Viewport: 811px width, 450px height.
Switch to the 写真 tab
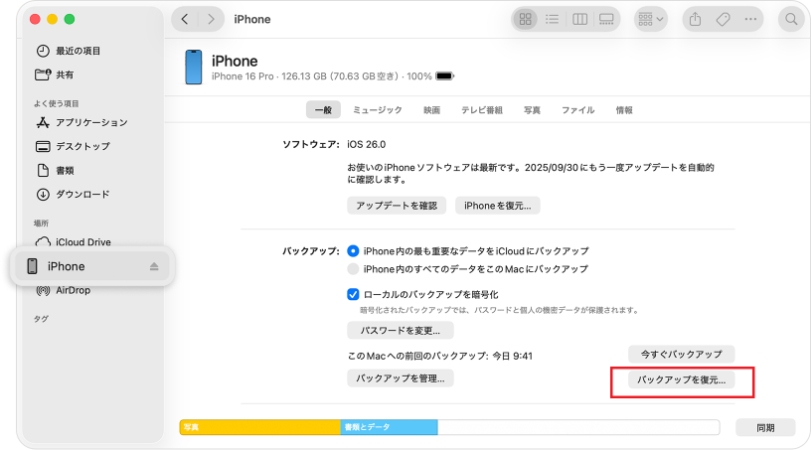coord(532,110)
